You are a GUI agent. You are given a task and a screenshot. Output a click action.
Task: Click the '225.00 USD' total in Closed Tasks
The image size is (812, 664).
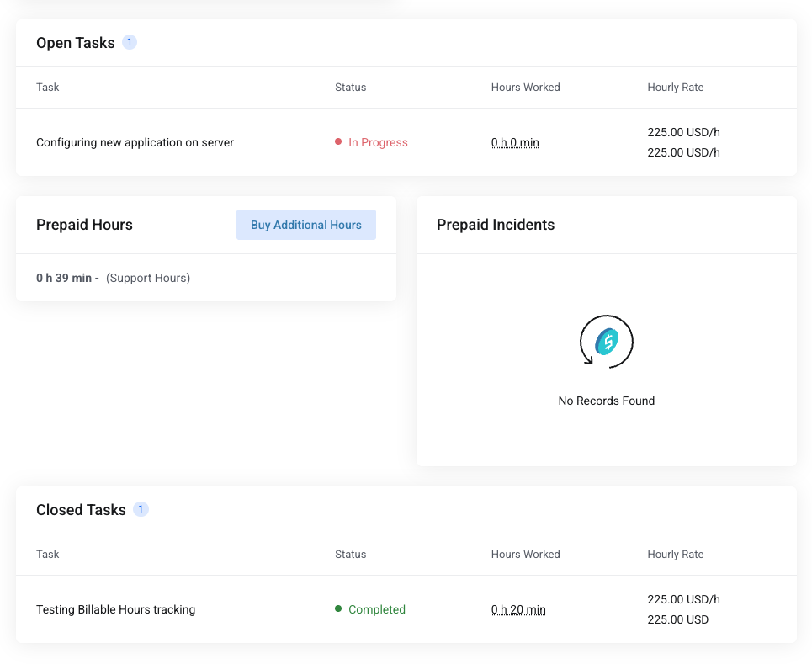[677, 619]
